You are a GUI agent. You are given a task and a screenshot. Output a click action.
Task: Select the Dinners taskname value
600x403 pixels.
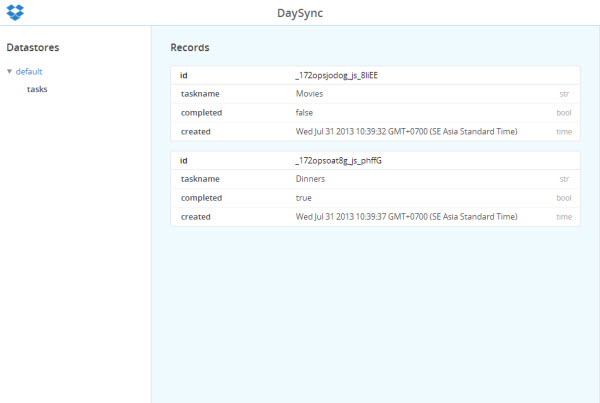pos(310,179)
